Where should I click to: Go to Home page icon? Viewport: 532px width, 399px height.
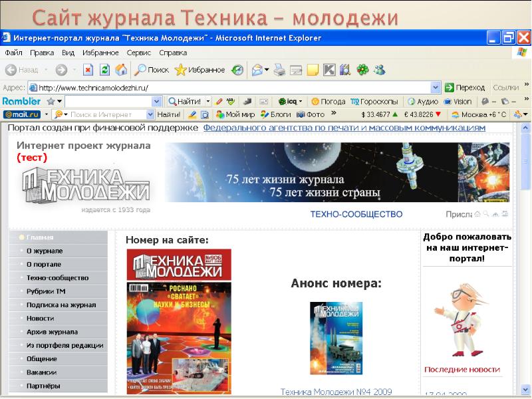click(121, 69)
